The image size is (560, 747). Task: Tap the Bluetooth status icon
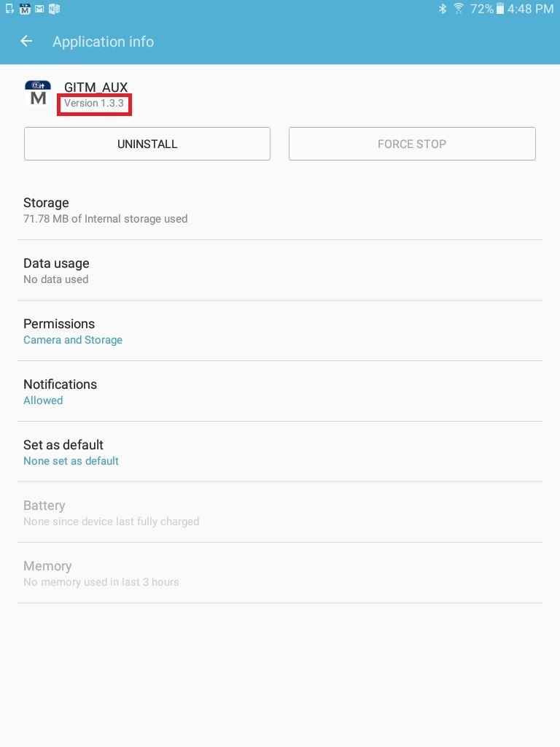click(443, 9)
